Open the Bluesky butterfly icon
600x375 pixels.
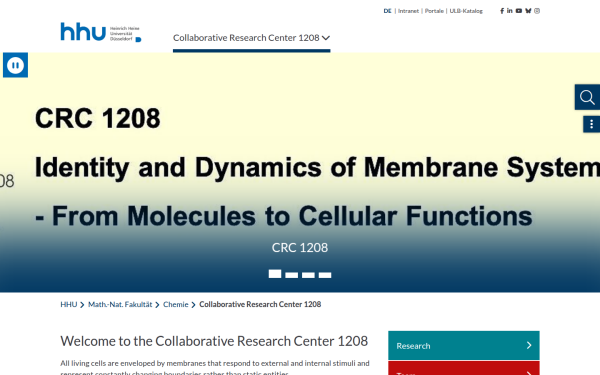528,11
